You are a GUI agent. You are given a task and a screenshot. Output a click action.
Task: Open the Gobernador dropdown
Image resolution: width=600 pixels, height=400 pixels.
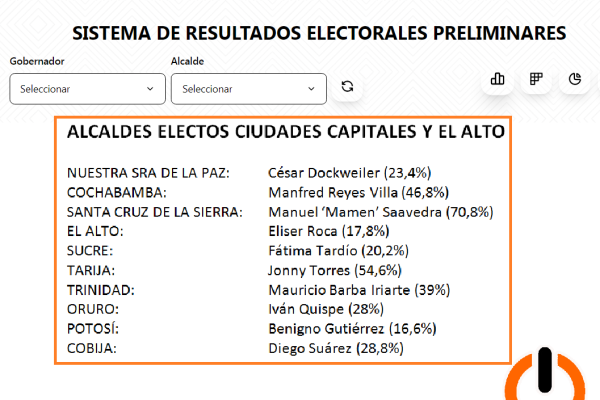[87, 88]
